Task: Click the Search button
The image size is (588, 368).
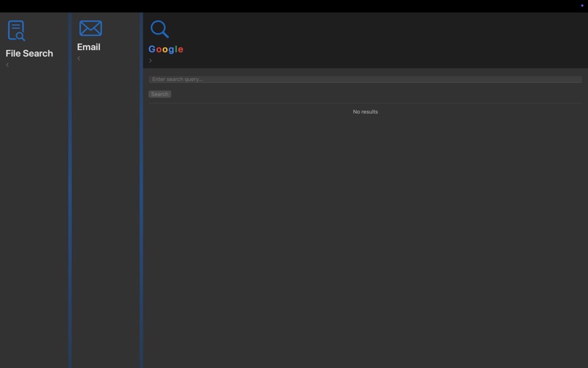Action: [159, 94]
